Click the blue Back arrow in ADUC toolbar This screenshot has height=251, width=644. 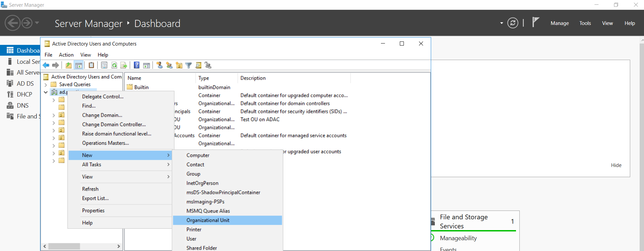[46, 65]
